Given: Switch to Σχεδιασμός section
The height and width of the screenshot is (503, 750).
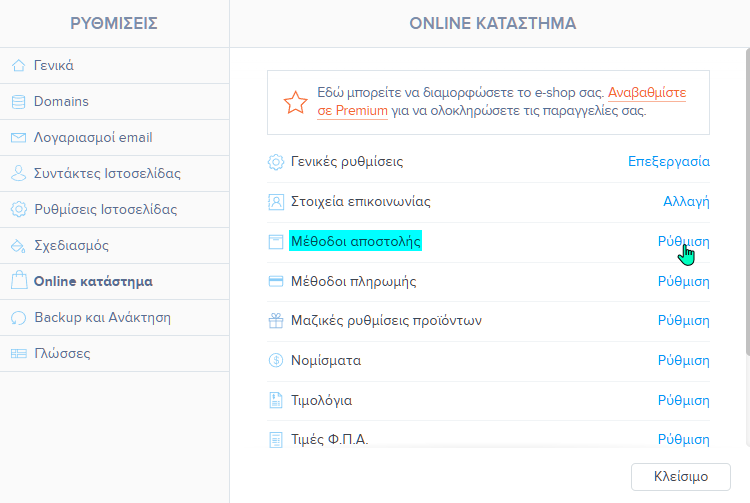Looking at the screenshot, I should pyautogui.click(x=114, y=246).
